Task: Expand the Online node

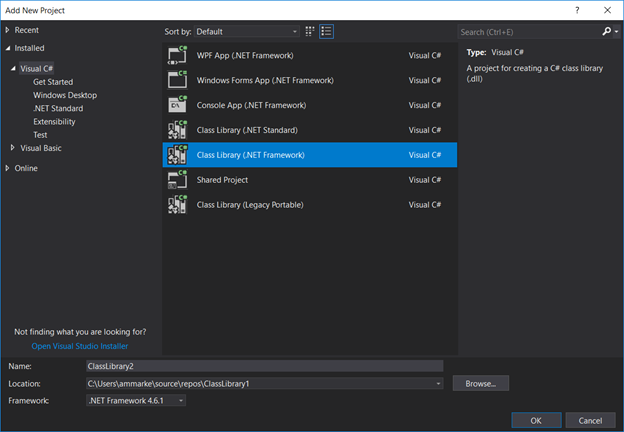Action: click(8, 168)
